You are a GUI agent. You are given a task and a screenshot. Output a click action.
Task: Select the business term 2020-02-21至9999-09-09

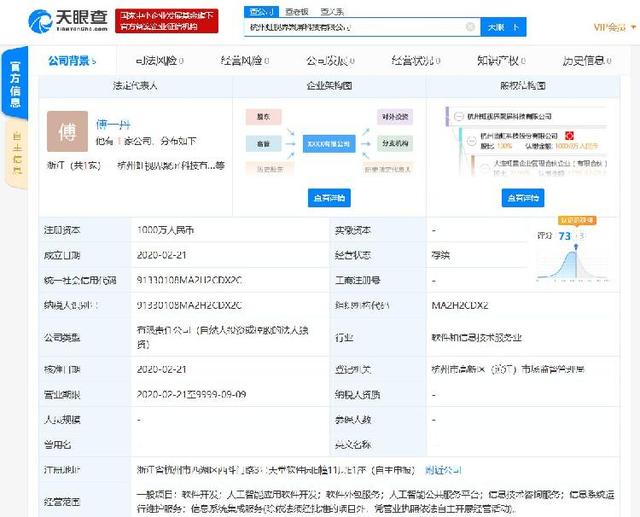coord(191,395)
